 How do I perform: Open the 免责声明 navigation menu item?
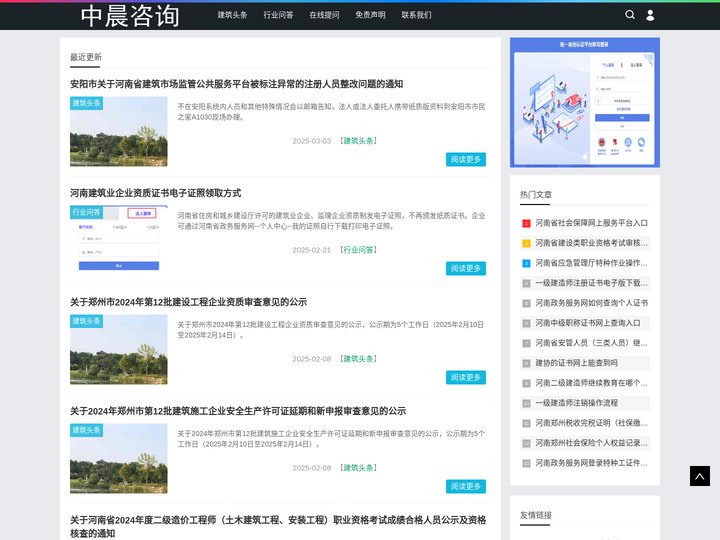pyautogui.click(x=370, y=15)
